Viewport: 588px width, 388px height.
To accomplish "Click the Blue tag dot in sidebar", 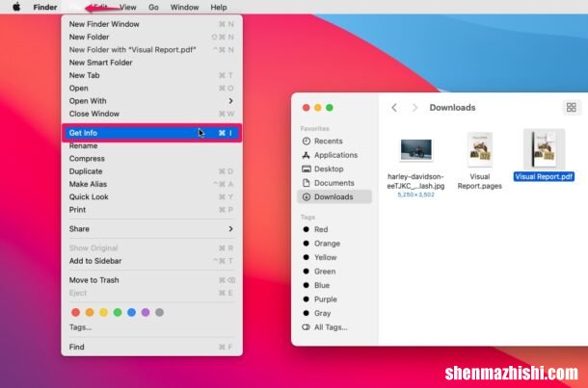I will (306, 285).
